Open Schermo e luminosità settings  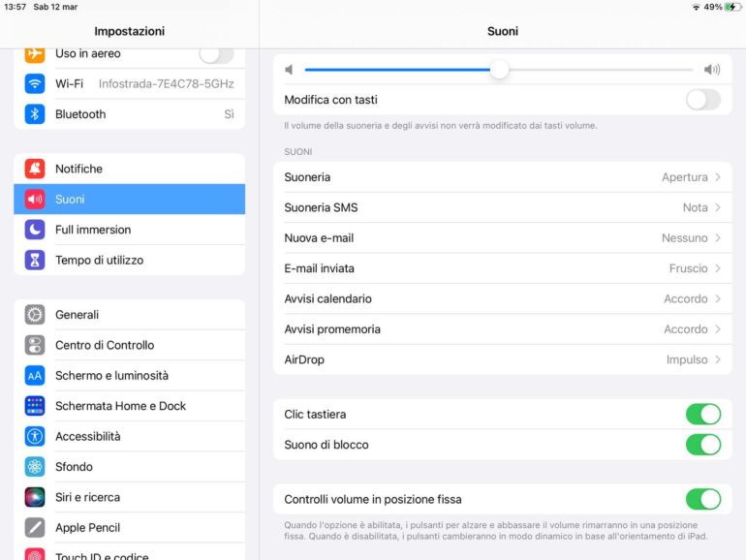point(130,376)
